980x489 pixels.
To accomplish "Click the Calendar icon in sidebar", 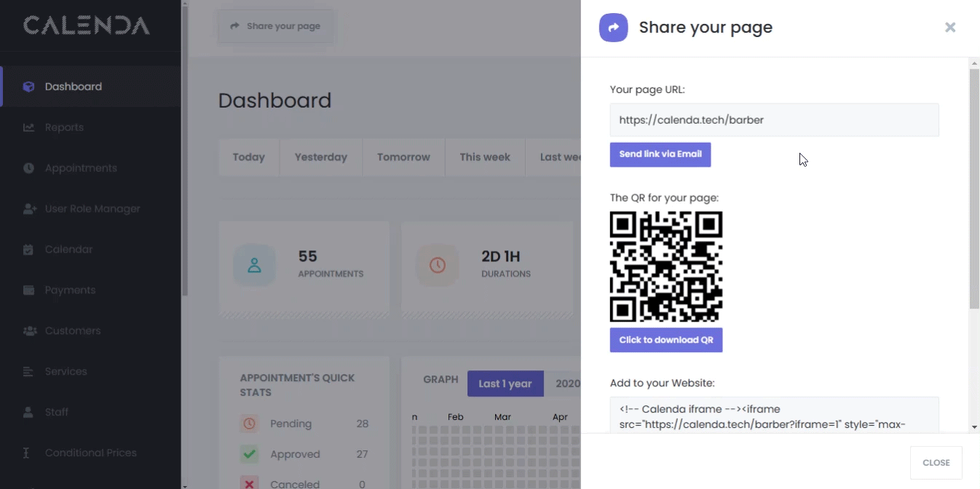I will pos(28,250).
